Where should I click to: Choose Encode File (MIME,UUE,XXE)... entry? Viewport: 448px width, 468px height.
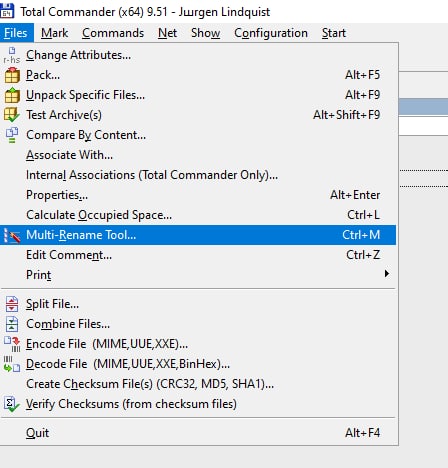[x=198, y=344]
